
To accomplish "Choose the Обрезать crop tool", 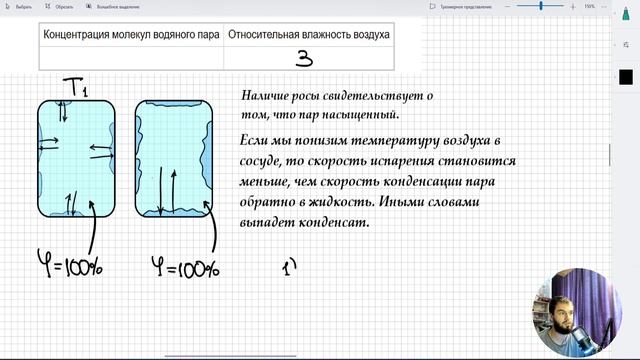I will point(59,7).
